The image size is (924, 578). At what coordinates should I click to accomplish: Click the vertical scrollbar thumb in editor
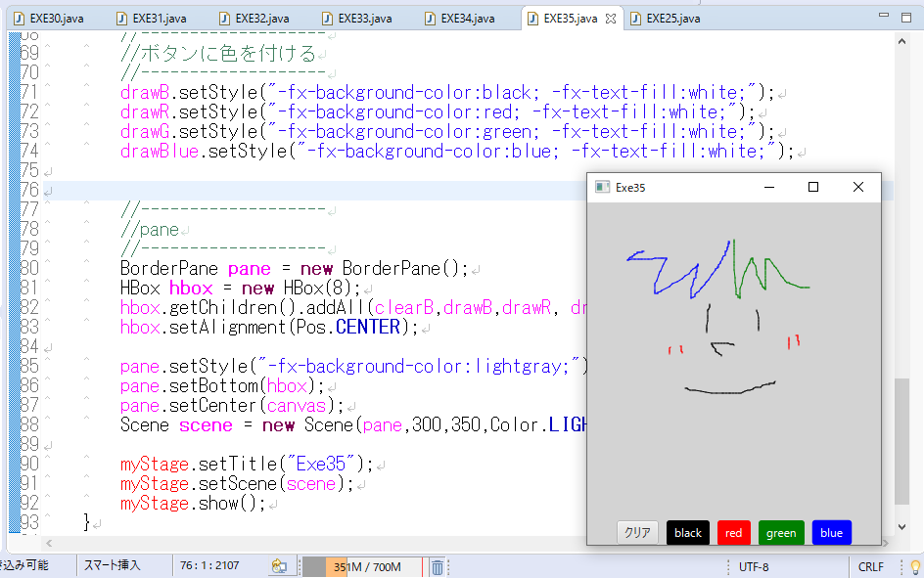(901, 441)
